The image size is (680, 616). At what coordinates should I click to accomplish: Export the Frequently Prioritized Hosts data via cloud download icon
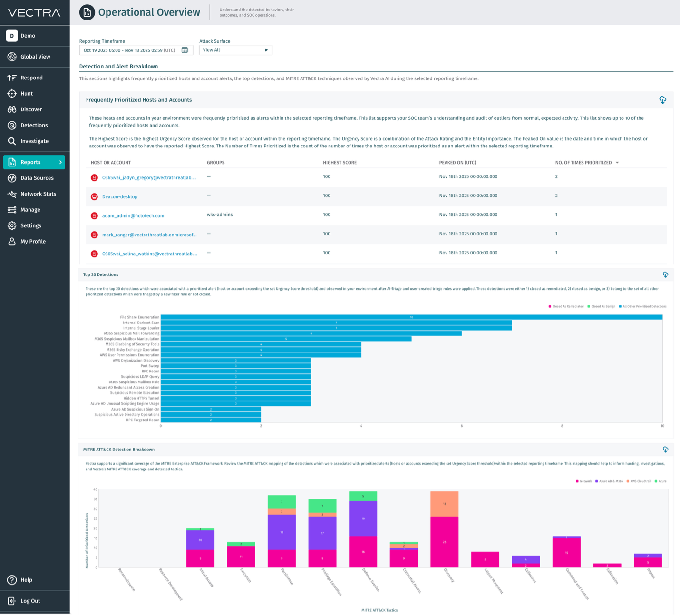point(663,100)
